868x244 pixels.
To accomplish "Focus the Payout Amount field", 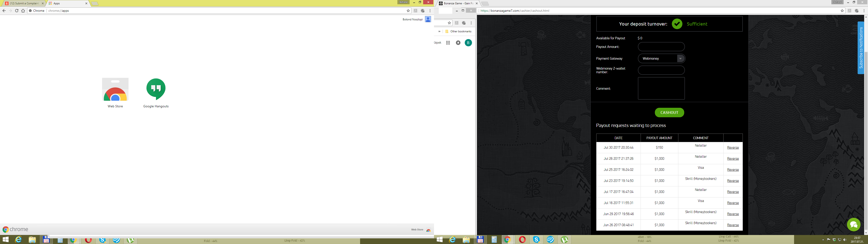I will 661,47.
